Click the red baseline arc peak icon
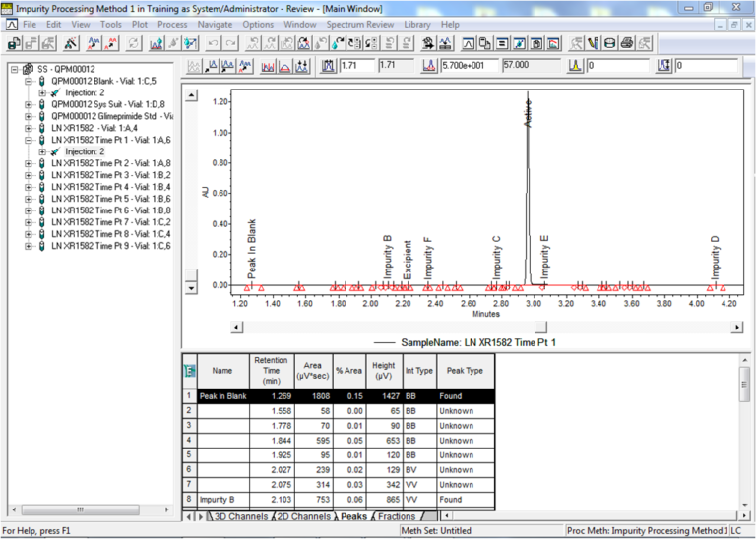 [284, 66]
